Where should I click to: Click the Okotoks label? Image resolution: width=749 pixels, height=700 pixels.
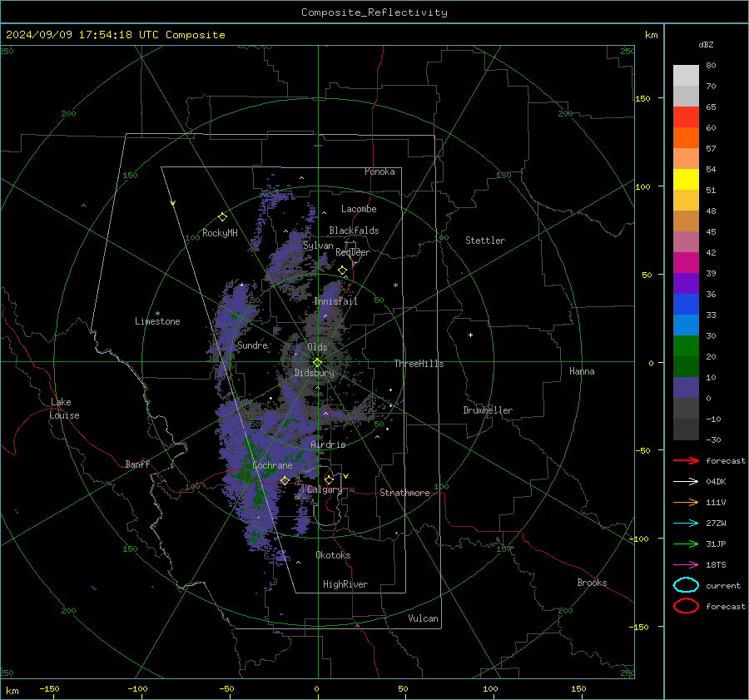333,555
